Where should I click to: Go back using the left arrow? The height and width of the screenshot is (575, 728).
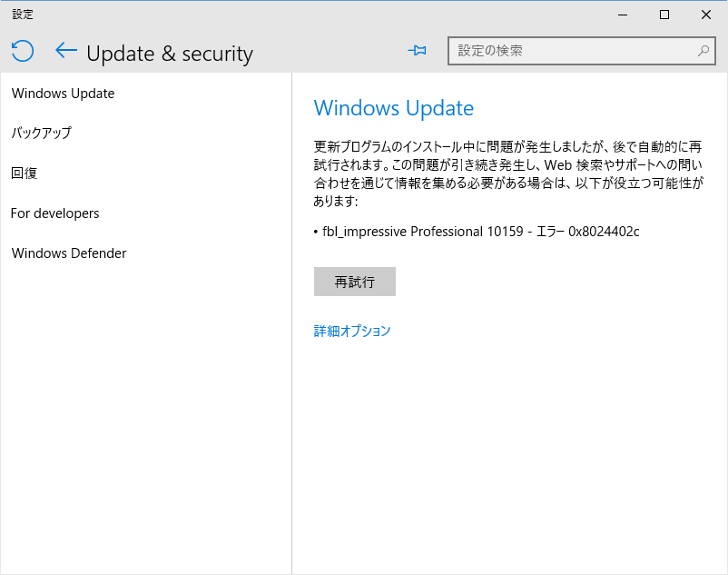click(66, 50)
